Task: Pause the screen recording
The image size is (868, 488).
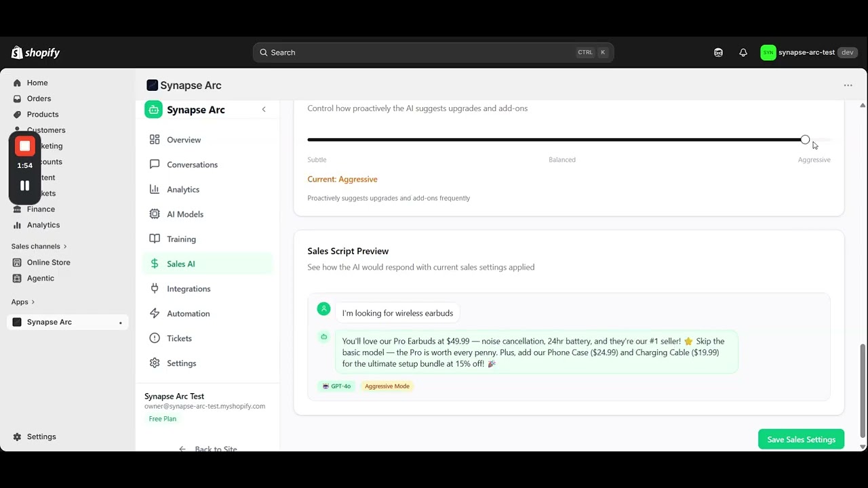Action: click(25, 186)
